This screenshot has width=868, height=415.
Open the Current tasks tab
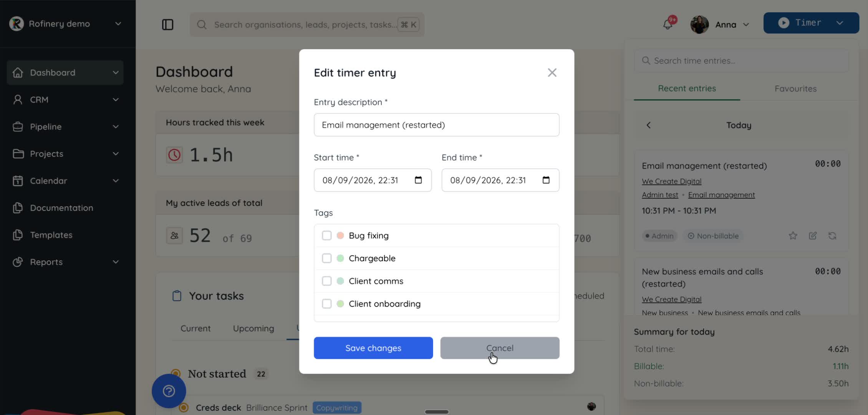coord(195,329)
